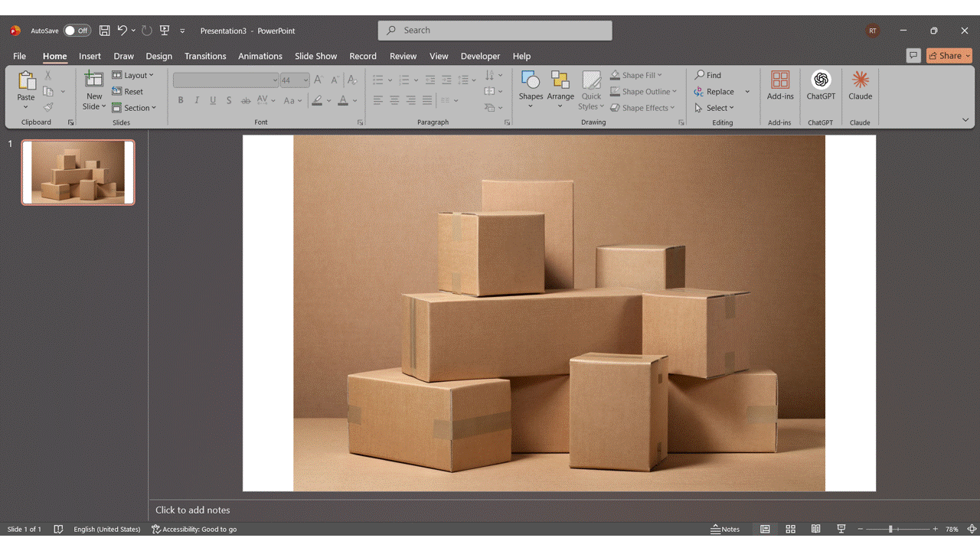The width and height of the screenshot is (980, 551).
Task: Switch to the Transitions tab
Action: pos(205,56)
